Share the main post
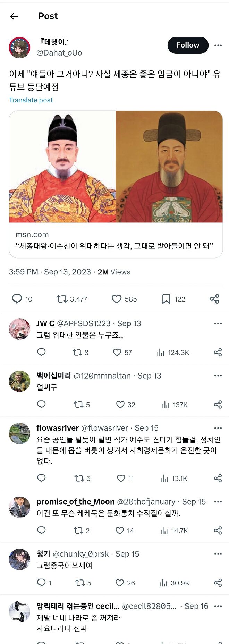This screenshot has width=229, height=644. coord(214,299)
